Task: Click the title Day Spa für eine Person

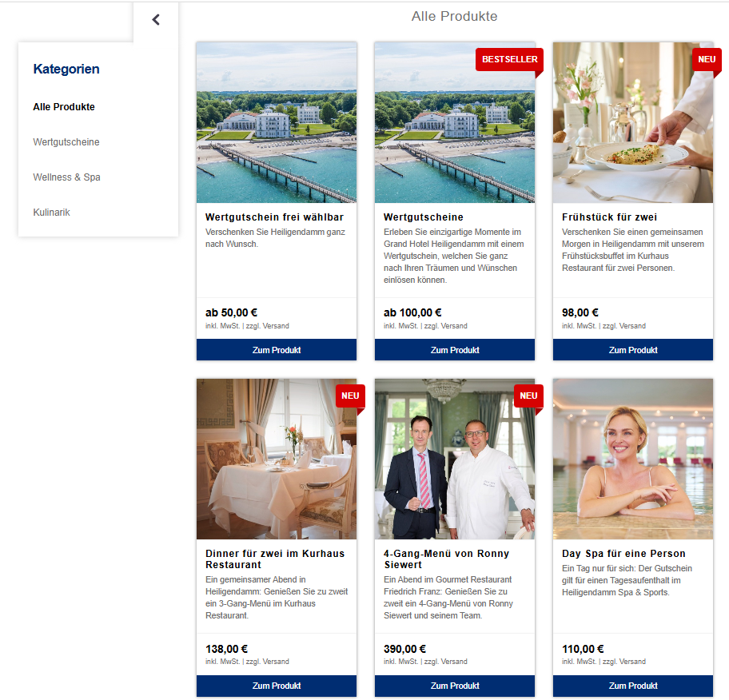Action: 623,554
